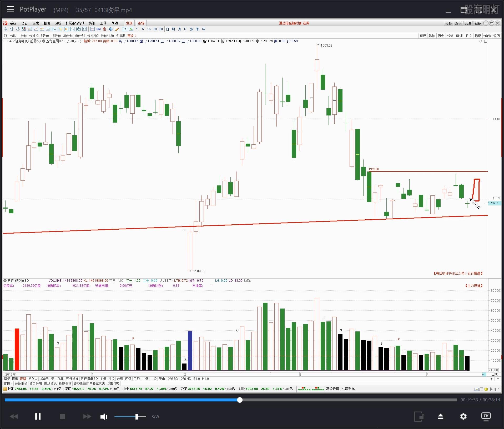Select the pencil drawing tool icon
The image size is (504, 429).
117,29
